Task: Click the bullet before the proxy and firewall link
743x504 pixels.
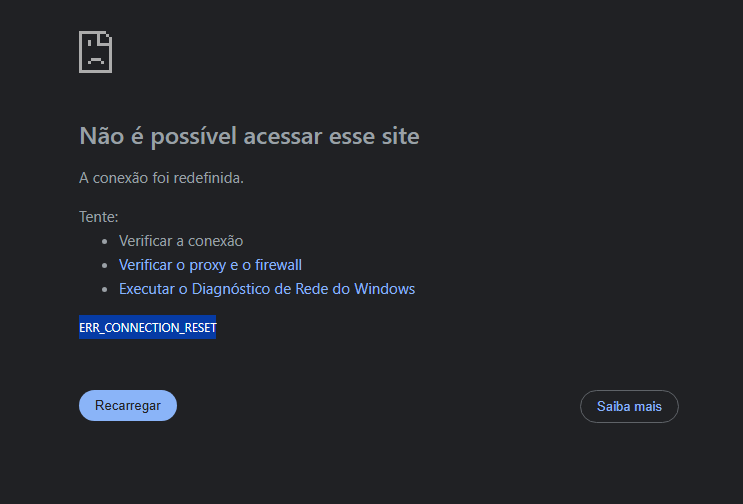Action: click(x=105, y=265)
